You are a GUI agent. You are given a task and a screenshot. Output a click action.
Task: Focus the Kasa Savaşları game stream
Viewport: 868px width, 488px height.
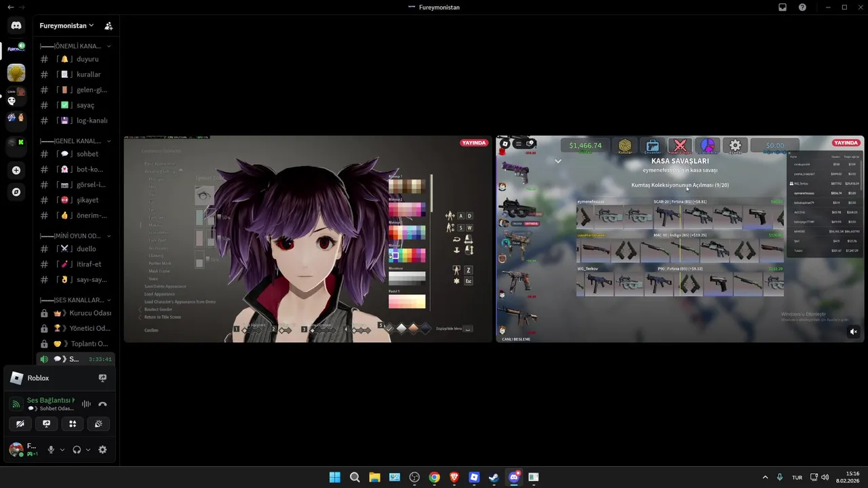click(680, 239)
